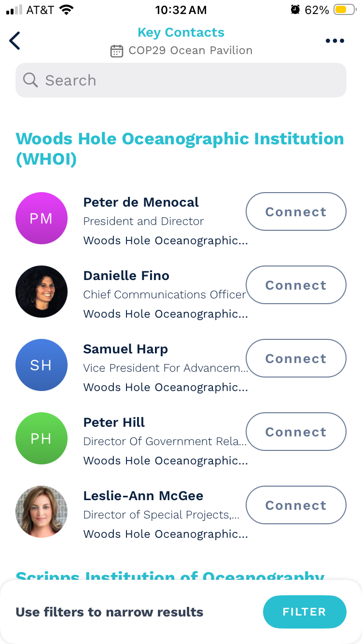
Task: Open the COP29 Ocean Pavilion event label
Action: (x=190, y=51)
